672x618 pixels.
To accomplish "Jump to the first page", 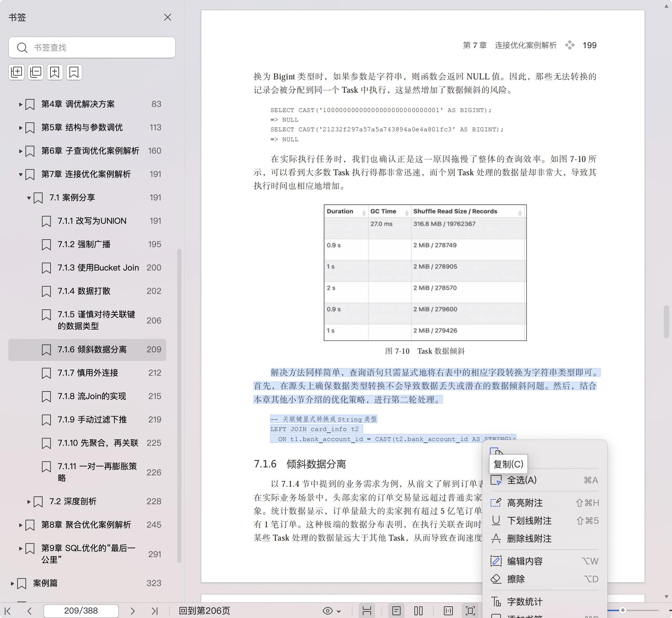I will pyautogui.click(x=8, y=611).
